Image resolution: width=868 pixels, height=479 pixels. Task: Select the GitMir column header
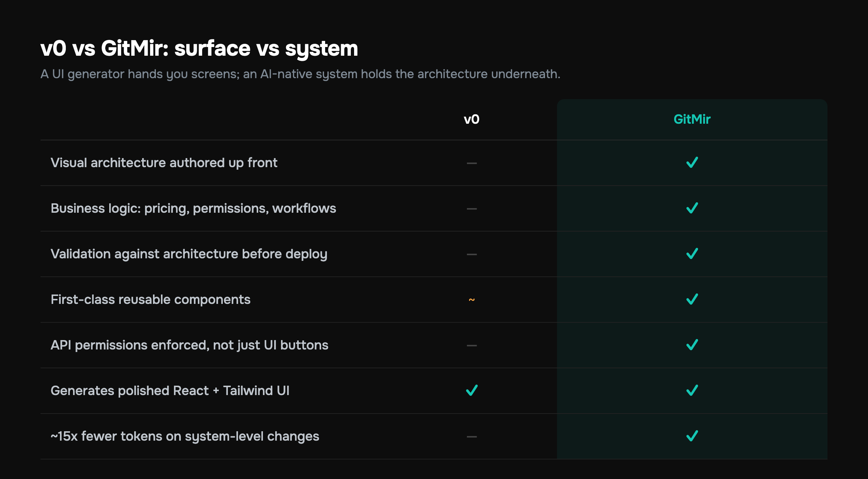coord(692,119)
